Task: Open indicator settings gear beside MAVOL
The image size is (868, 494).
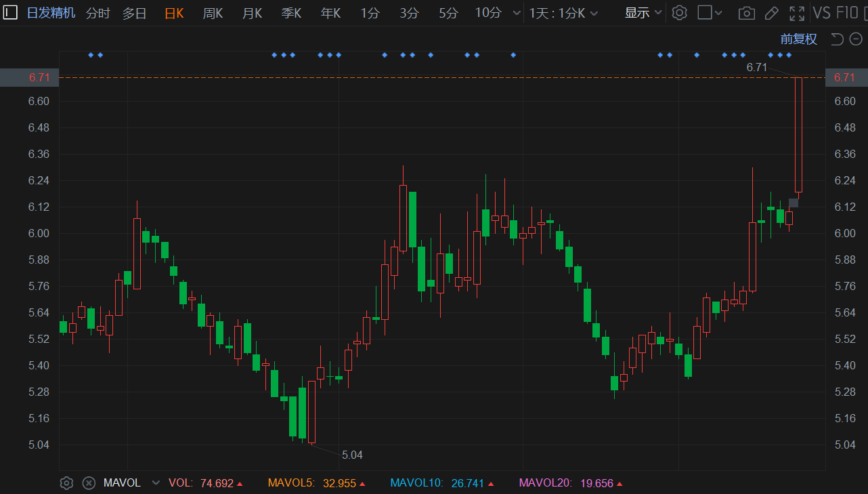Action: click(66, 483)
